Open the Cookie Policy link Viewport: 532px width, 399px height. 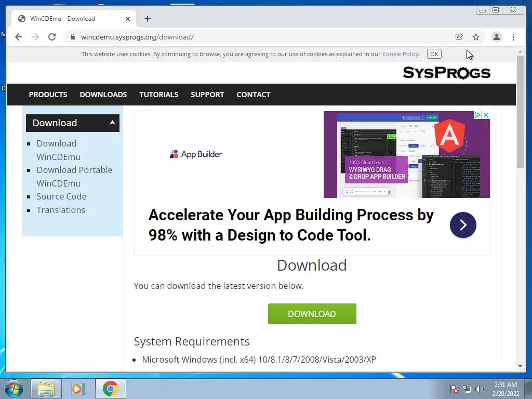click(x=401, y=54)
